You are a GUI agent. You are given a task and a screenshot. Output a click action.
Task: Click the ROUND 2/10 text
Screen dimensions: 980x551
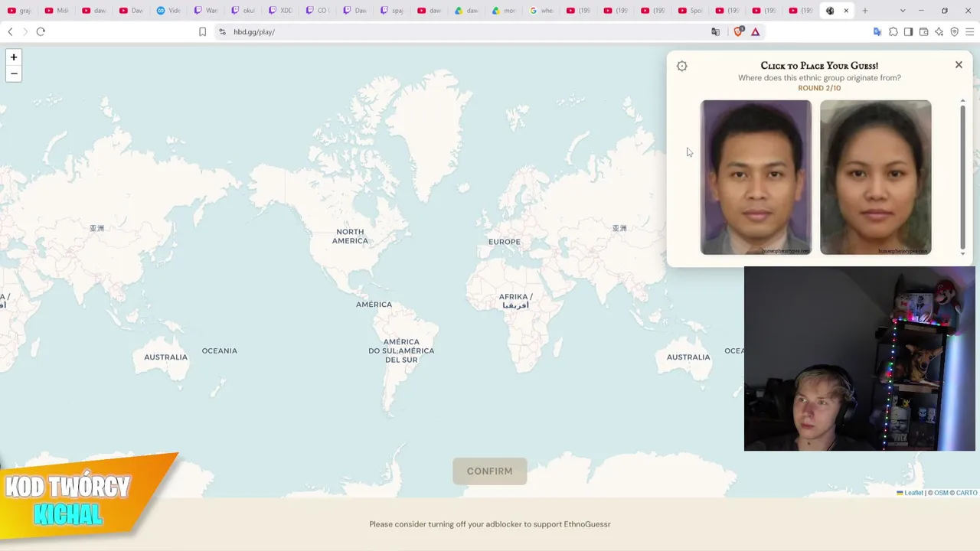pyautogui.click(x=819, y=88)
